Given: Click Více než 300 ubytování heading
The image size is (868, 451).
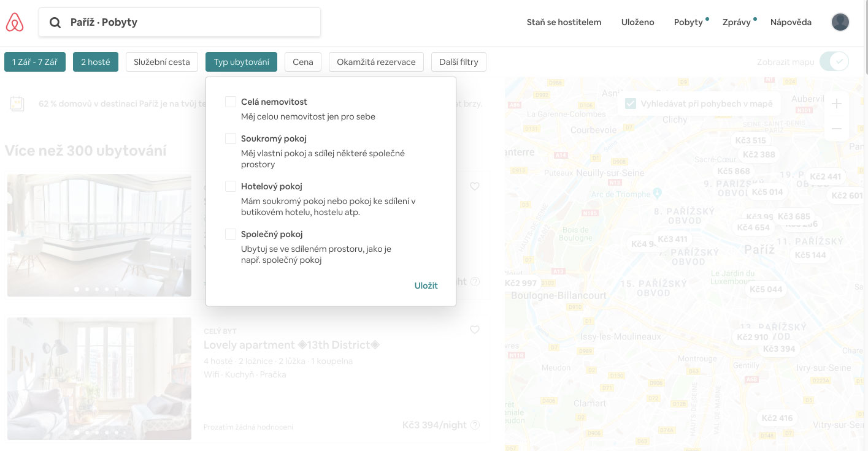Looking at the screenshot, I should [x=86, y=151].
